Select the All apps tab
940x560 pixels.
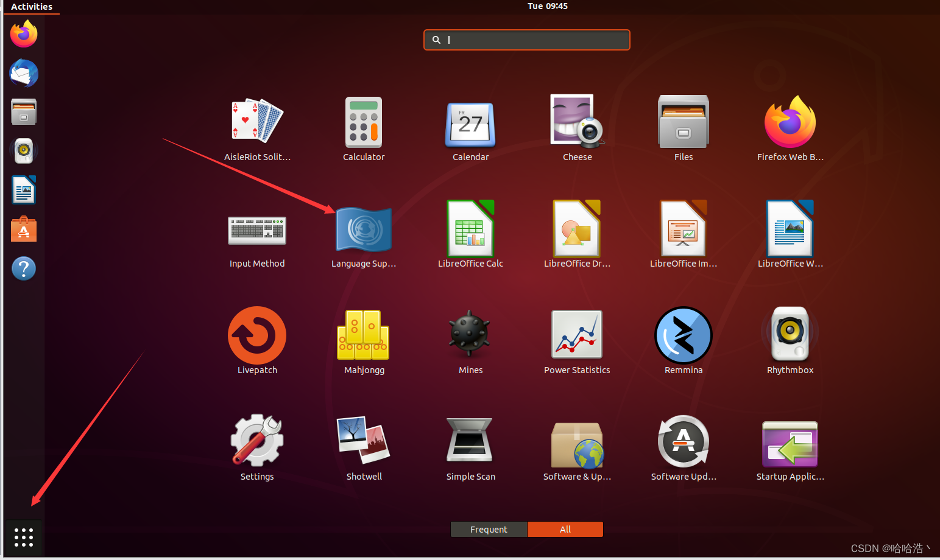(565, 530)
